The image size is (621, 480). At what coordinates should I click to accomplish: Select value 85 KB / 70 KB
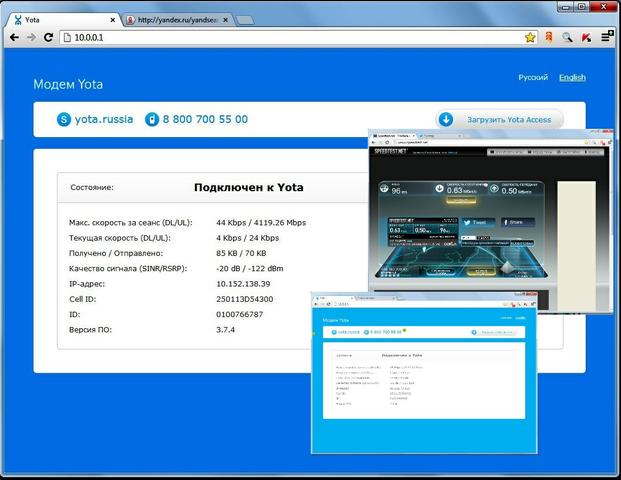coord(241,253)
